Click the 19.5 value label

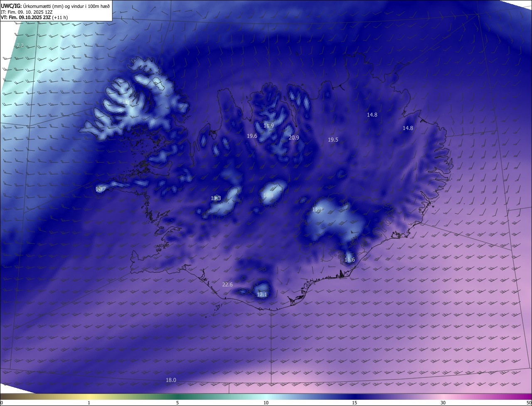pyautogui.click(x=333, y=139)
